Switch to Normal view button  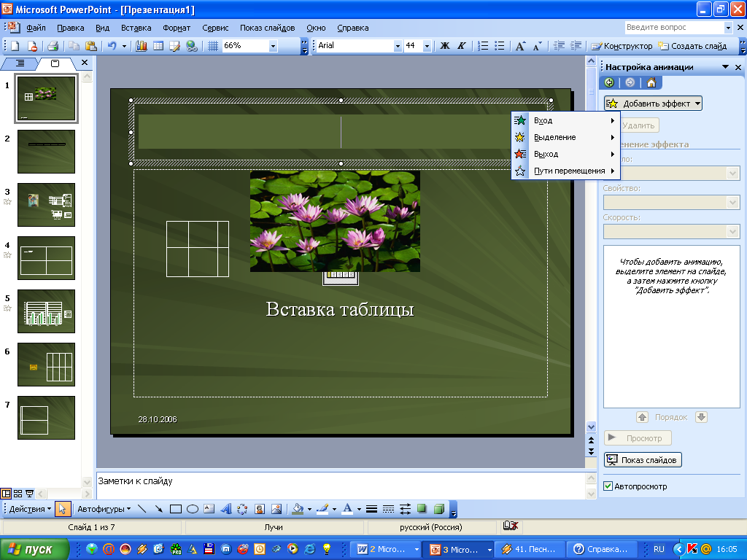tap(6, 494)
